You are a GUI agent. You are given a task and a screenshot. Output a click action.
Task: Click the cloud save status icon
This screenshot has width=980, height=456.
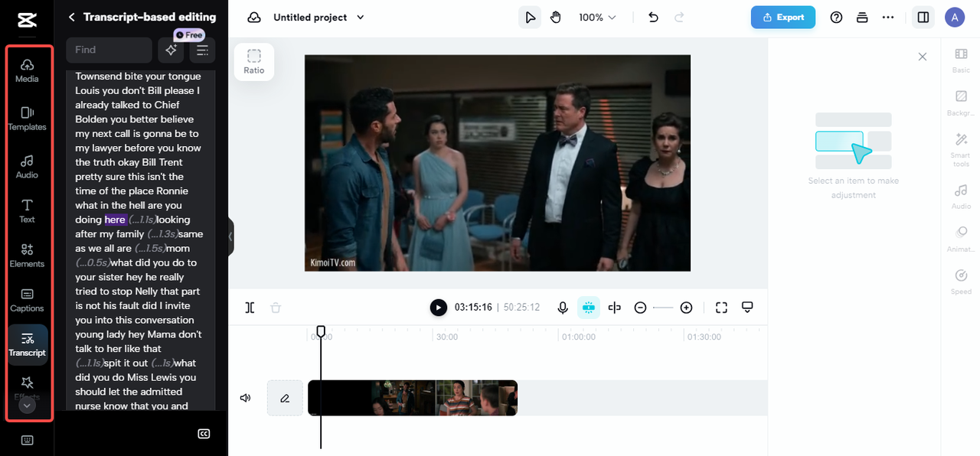(x=254, y=17)
